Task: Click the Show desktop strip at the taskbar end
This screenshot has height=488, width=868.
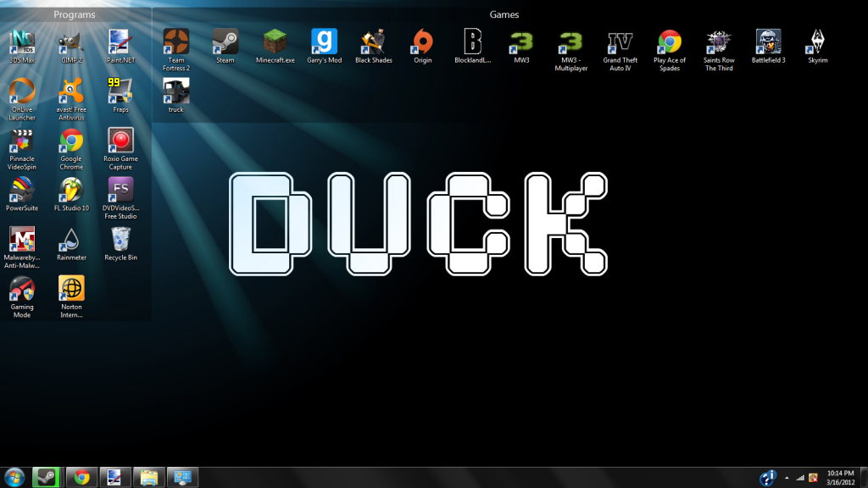Action: point(864,477)
